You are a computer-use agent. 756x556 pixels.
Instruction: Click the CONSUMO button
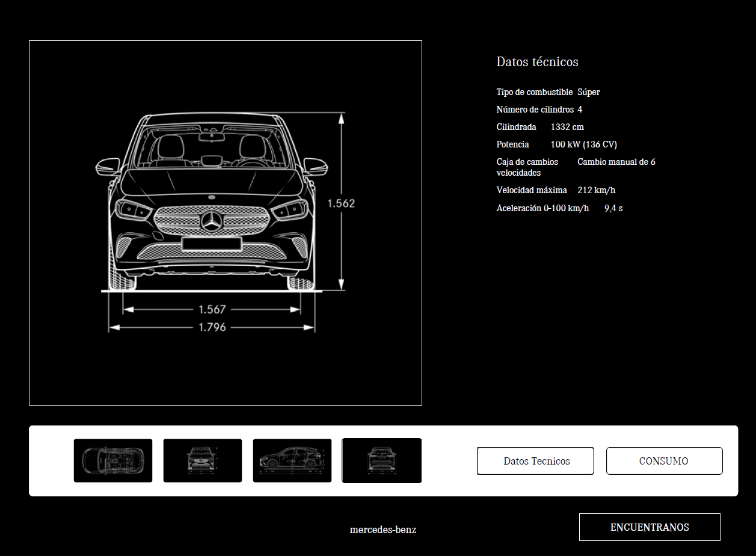664,461
